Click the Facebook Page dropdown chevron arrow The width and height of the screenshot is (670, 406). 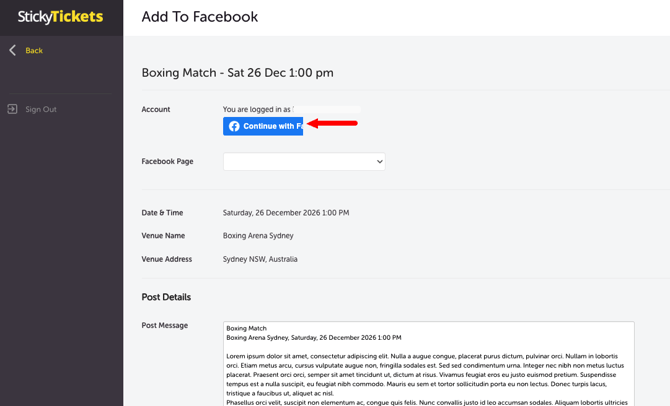coord(379,161)
